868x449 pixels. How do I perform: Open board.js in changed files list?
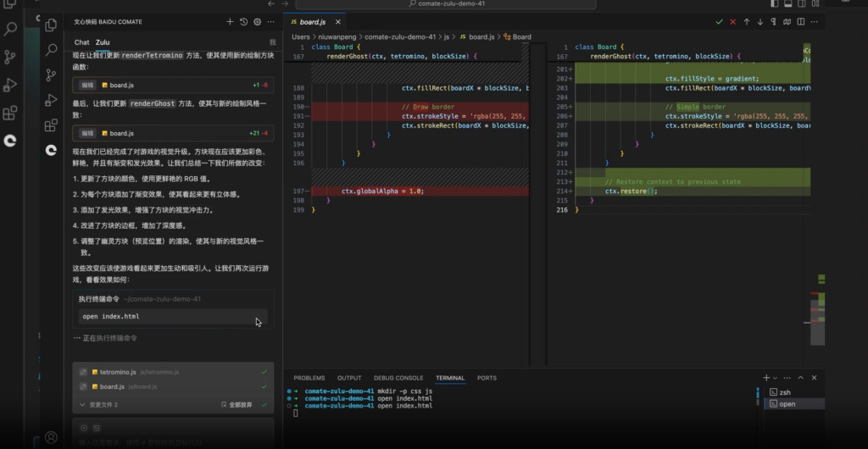pyautogui.click(x=112, y=386)
